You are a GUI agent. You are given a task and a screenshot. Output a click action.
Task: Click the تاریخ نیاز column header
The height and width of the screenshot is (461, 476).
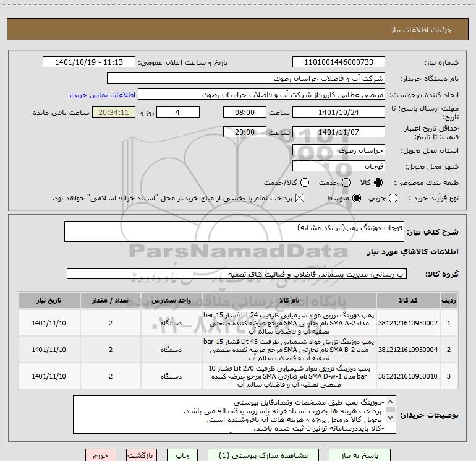(x=49, y=301)
